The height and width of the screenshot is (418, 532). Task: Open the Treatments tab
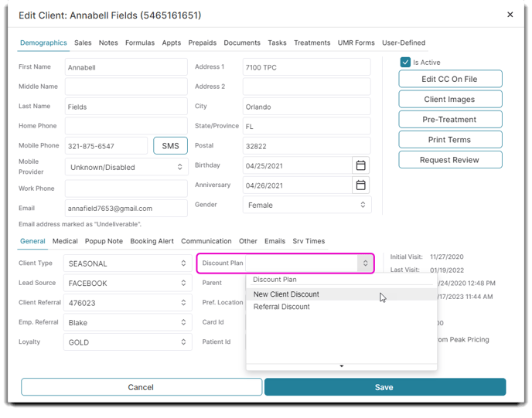(312, 42)
